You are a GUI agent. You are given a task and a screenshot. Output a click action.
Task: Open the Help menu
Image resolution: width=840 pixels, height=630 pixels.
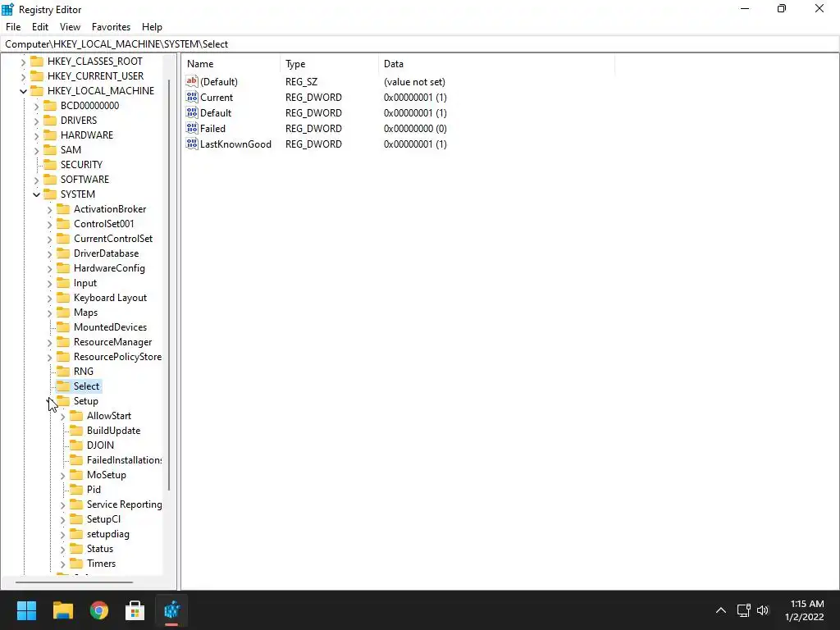pos(152,27)
